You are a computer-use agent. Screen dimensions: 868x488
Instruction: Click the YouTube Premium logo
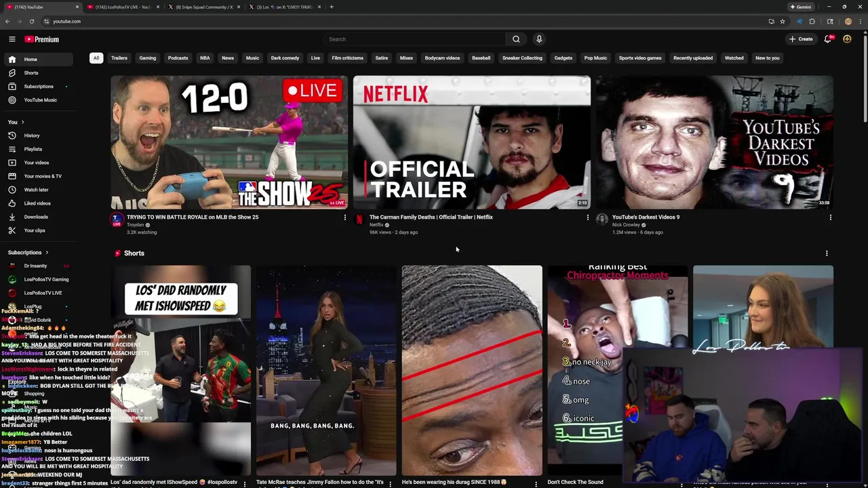pyautogui.click(x=42, y=39)
